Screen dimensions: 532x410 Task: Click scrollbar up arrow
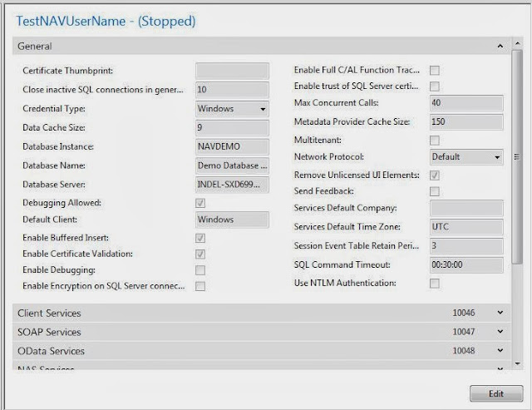(517, 43)
